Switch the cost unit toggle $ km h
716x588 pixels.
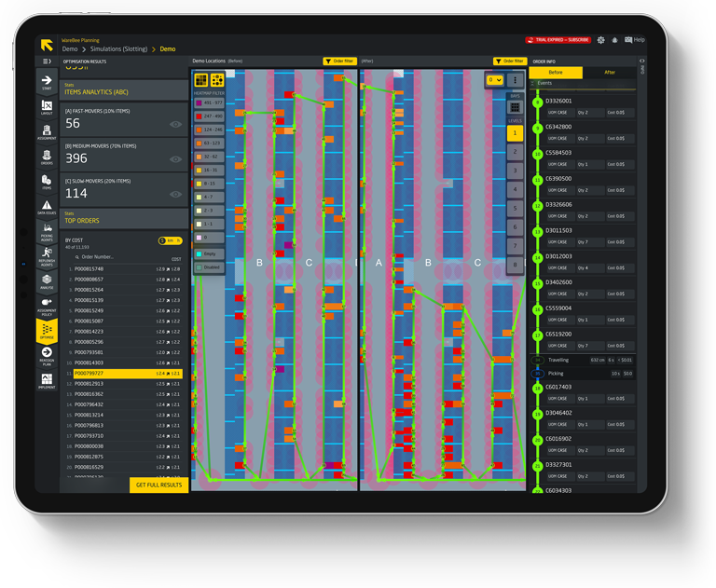[x=170, y=240]
